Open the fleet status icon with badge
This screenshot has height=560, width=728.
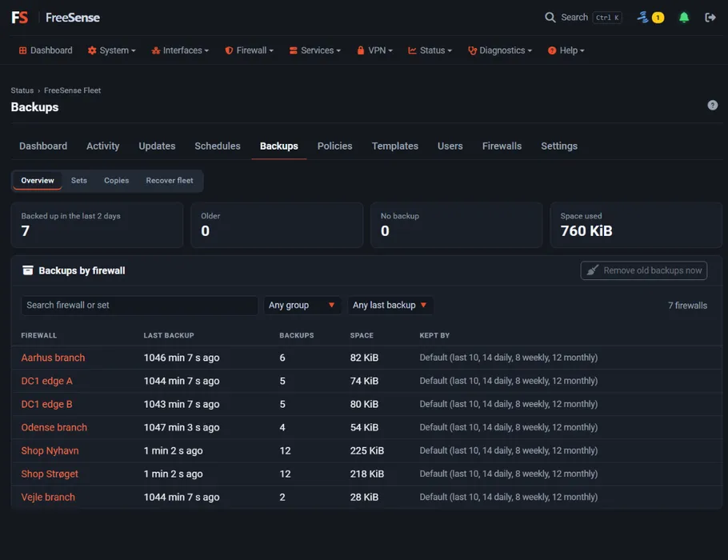(650, 18)
